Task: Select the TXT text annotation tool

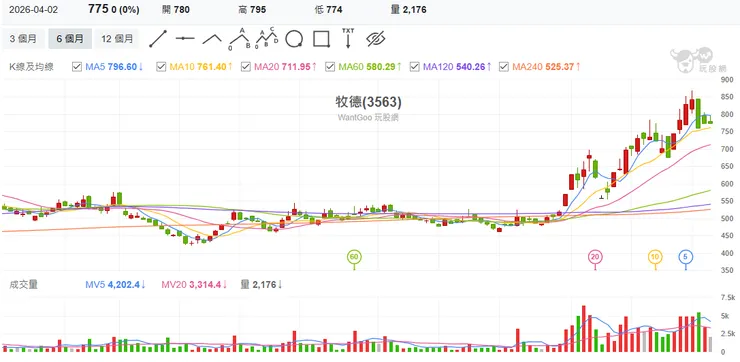Action: (348, 39)
